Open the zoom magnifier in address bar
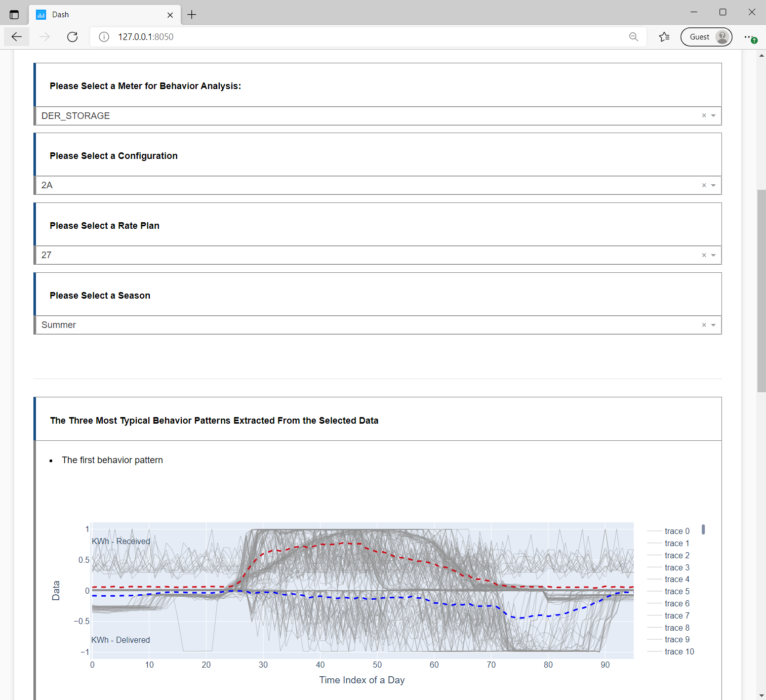The width and height of the screenshot is (766, 700). click(x=633, y=37)
